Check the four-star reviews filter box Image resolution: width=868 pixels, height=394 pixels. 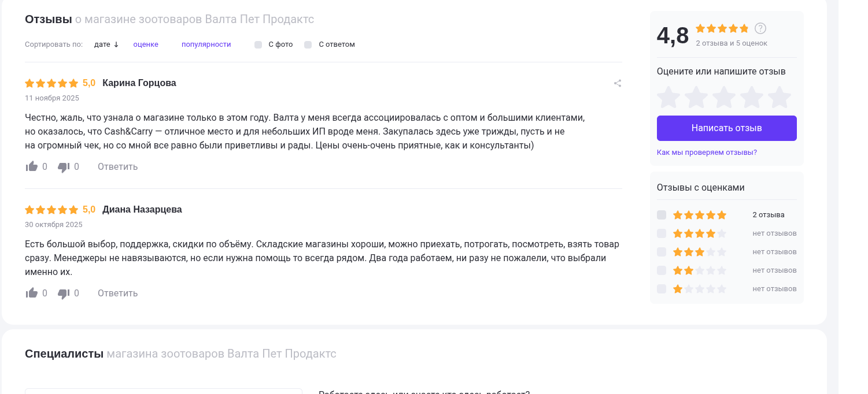point(662,233)
